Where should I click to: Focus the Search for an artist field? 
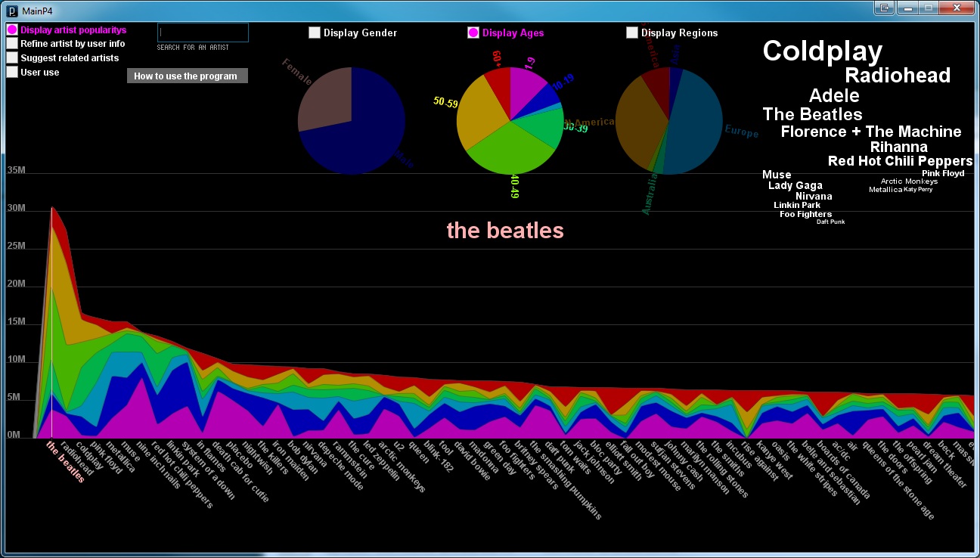pyautogui.click(x=203, y=33)
